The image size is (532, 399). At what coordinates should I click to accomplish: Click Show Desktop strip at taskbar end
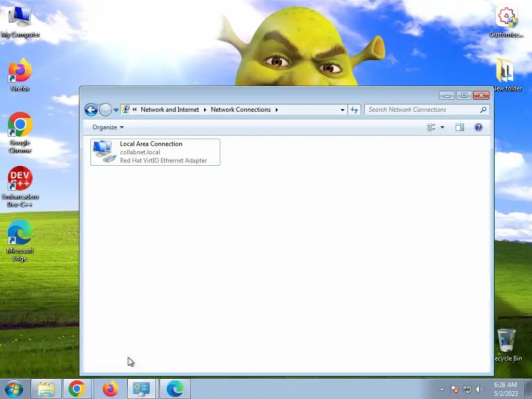coord(528,389)
